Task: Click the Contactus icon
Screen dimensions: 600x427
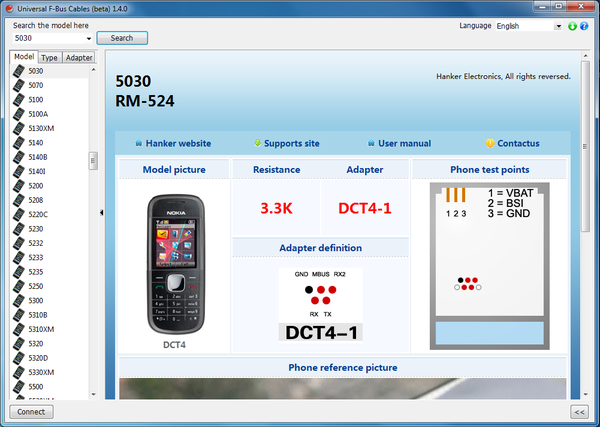Action: coord(490,143)
